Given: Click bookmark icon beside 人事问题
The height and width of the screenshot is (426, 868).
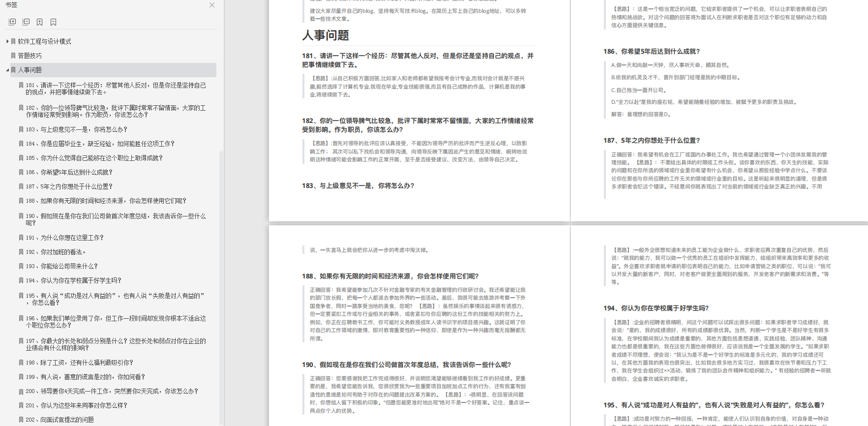Looking at the screenshot, I should [14, 70].
